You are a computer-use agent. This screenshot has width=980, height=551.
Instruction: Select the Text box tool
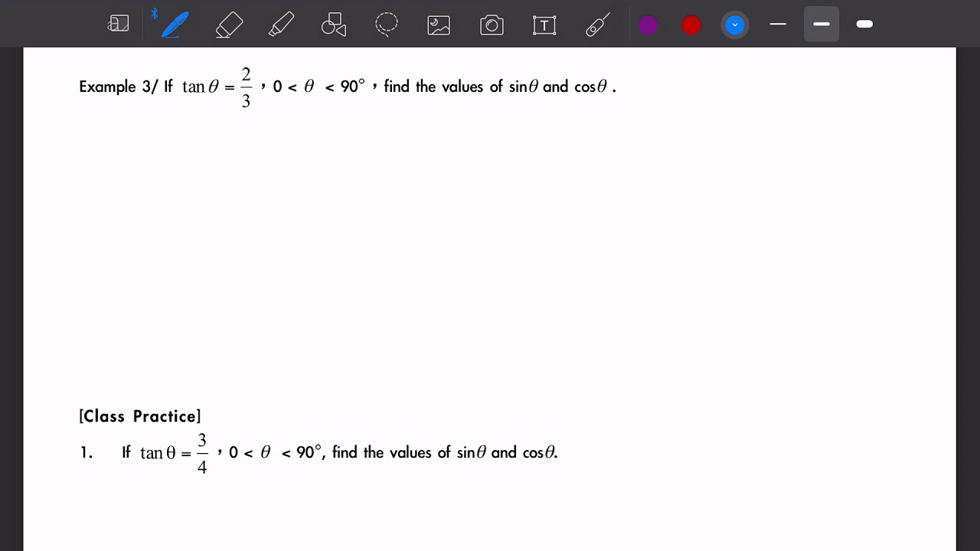coord(544,24)
